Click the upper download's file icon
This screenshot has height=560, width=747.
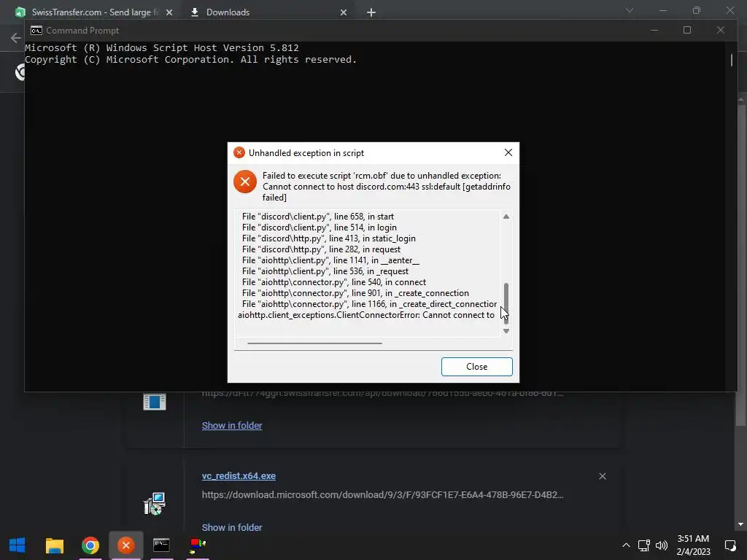tap(155, 402)
